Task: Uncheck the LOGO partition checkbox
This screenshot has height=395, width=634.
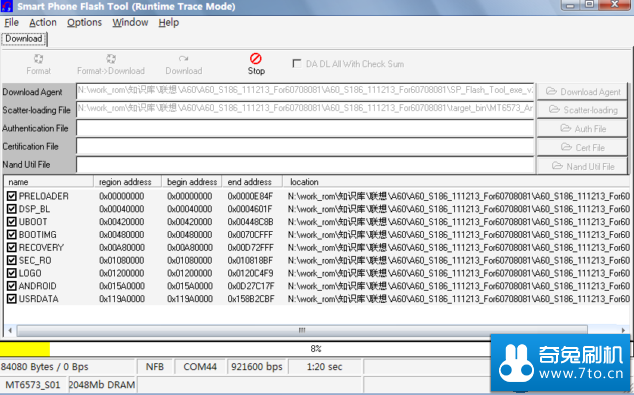Action: point(11,273)
